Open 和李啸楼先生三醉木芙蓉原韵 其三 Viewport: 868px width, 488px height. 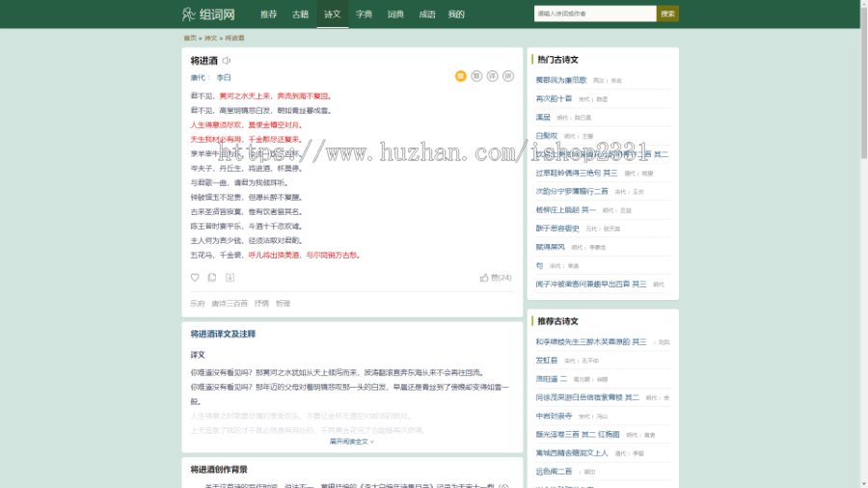(x=590, y=342)
